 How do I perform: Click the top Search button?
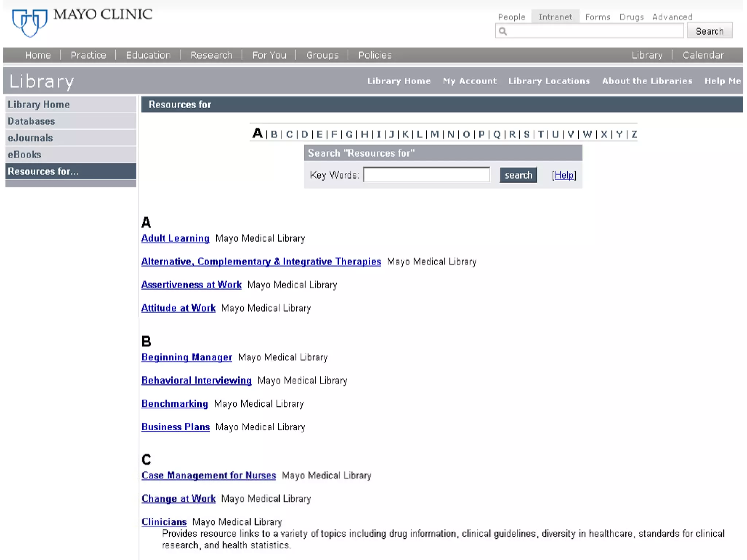709,31
